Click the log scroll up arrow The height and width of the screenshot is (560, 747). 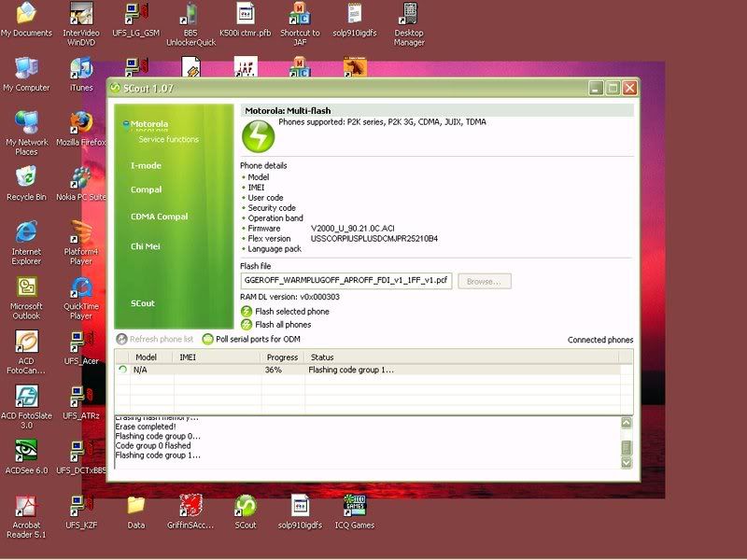pos(627,423)
